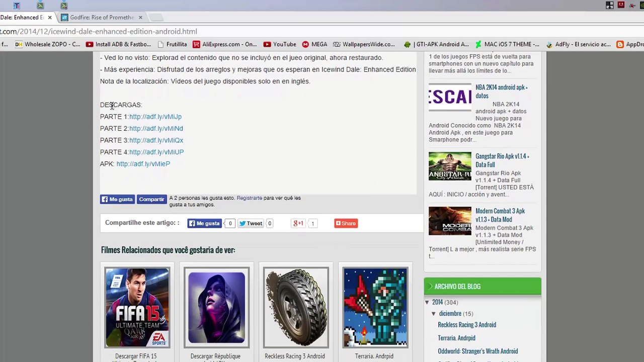
Task: Open PARTE 1 download link vMiJp
Action: click(155, 117)
